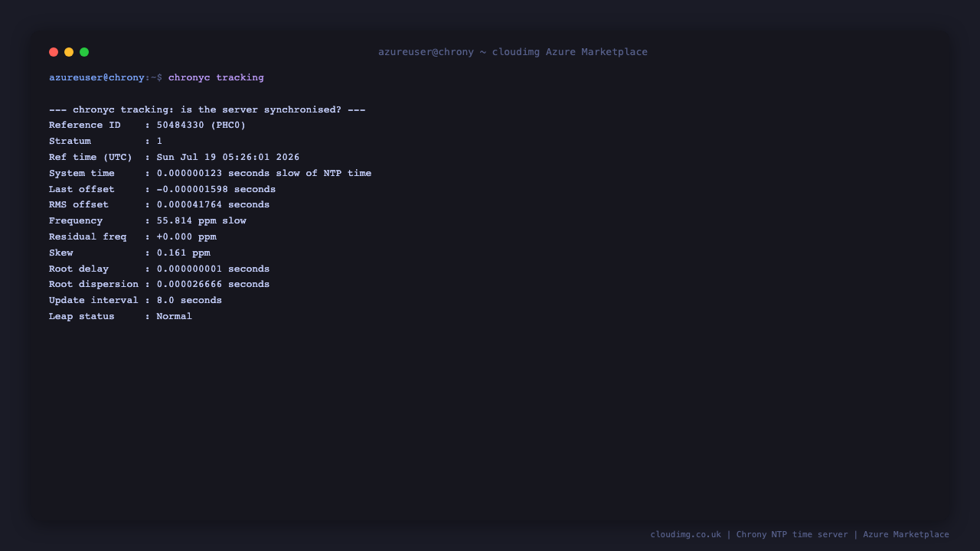This screenshot has height=551, width=980.
Task: Click the Leap status value 'Normal'
Action: [x=175, y=316]
